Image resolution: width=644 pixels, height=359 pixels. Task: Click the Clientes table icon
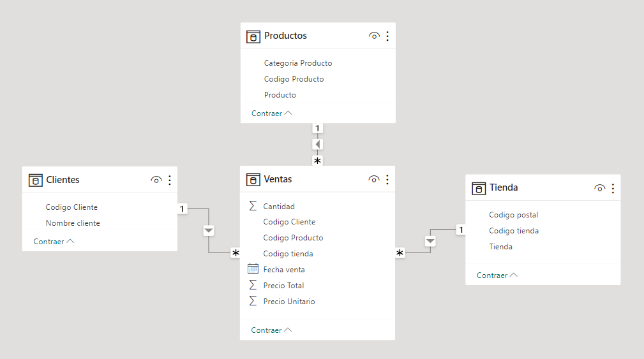36,180
